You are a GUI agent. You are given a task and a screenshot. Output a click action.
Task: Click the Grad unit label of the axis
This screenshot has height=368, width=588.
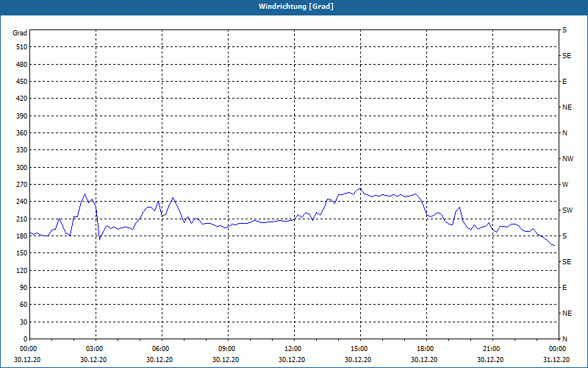click(20, 33)
